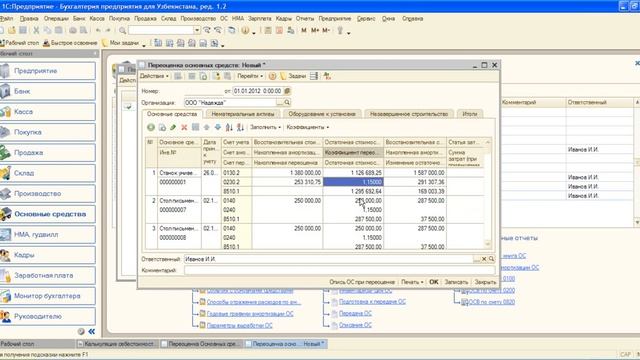Image resolution: width=640 pixels, height=360 pixels.
Task: Open the responsible person lookup magnifier
Action: pos(491,259)
